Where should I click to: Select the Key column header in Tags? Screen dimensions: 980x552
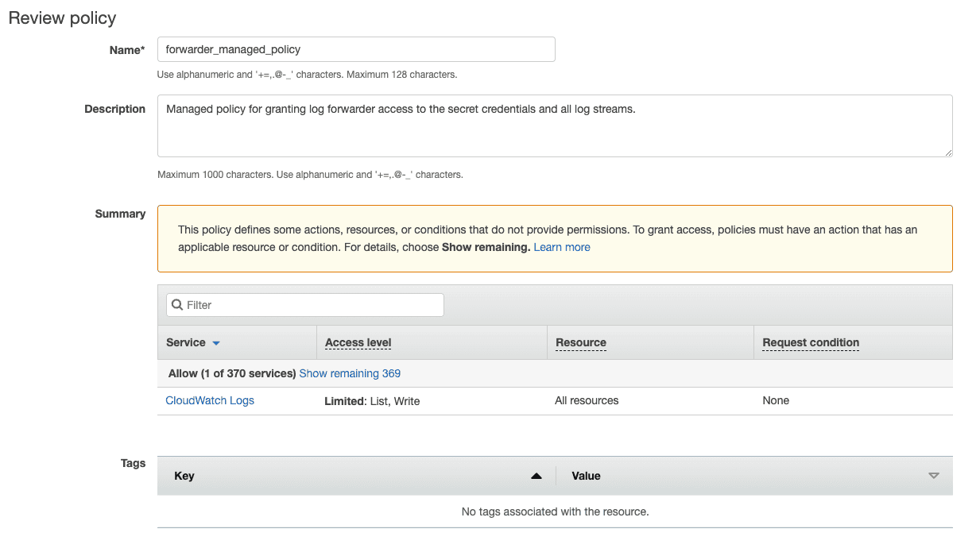(184, 476)
